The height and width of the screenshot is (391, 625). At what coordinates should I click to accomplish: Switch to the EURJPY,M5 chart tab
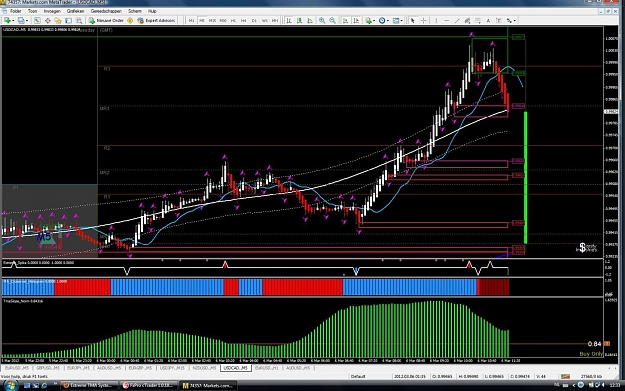78,368
